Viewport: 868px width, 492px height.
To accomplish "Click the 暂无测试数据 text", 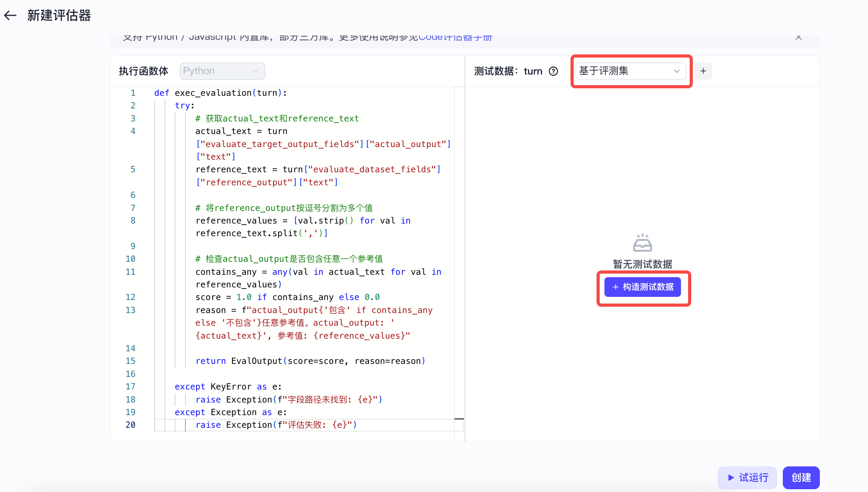I will (x=642, y=264).
